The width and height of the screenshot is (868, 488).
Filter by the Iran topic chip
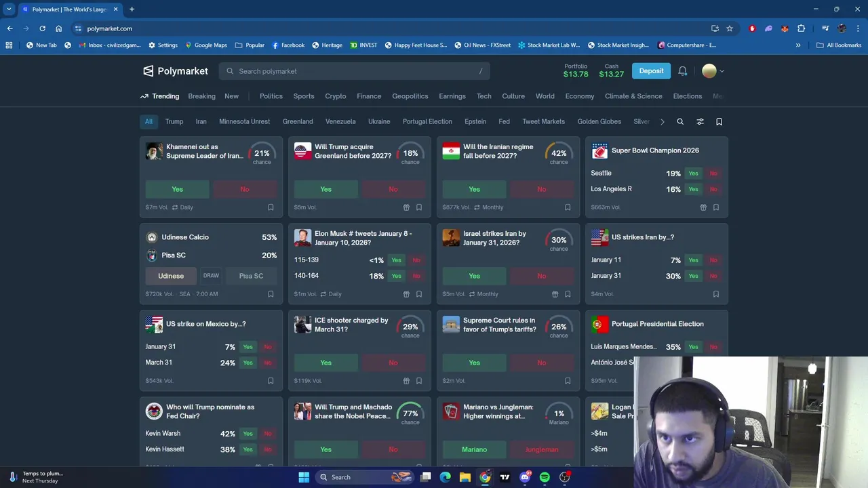(x=201, y=121)
